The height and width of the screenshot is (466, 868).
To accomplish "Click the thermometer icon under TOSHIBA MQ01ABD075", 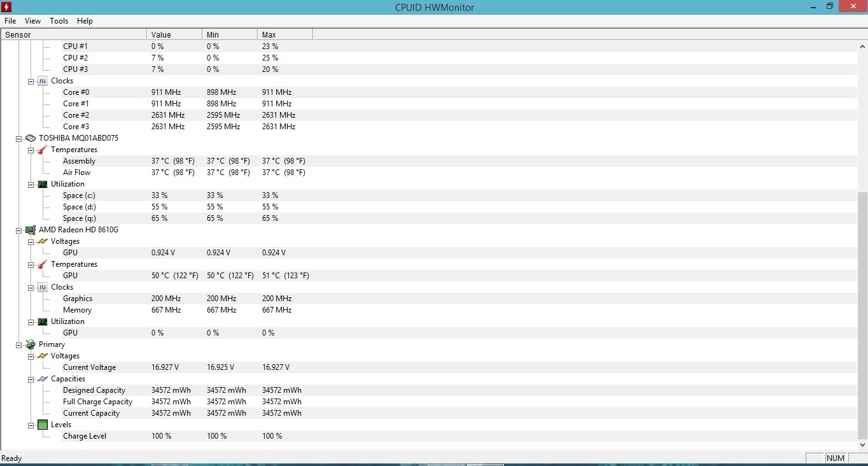I will tap(43, 150).
